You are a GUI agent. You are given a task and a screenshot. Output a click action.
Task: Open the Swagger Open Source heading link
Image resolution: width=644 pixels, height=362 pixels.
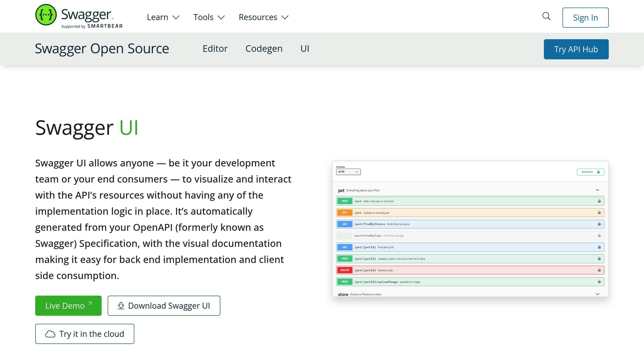click(x=102, y=49)
